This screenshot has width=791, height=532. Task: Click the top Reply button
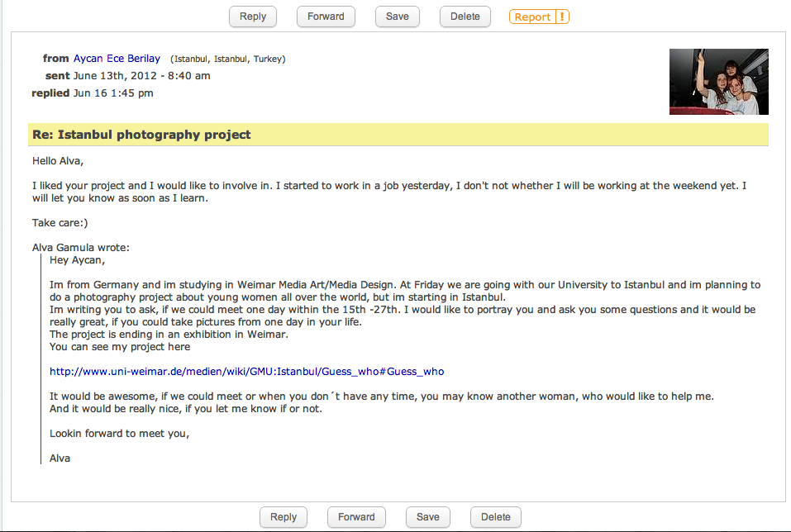[253, 17]
